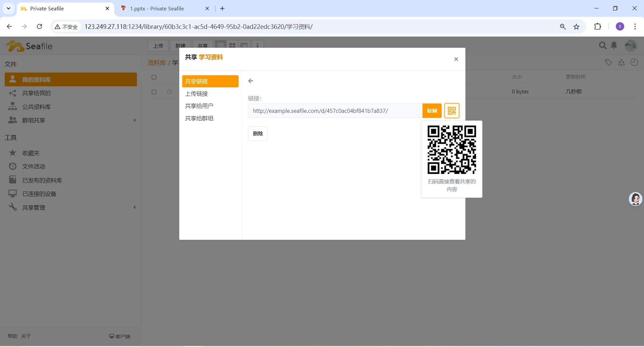Open the 共享给群组 tab
Image resolution: width=644 pixels, height=347 pixels.
[x=210, y=118]
